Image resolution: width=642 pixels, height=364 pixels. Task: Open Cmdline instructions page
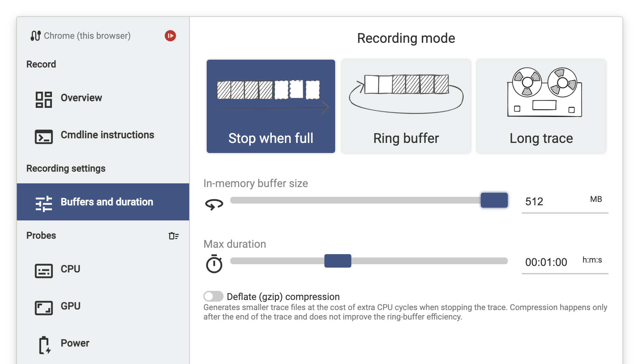[x=107, y=135]
